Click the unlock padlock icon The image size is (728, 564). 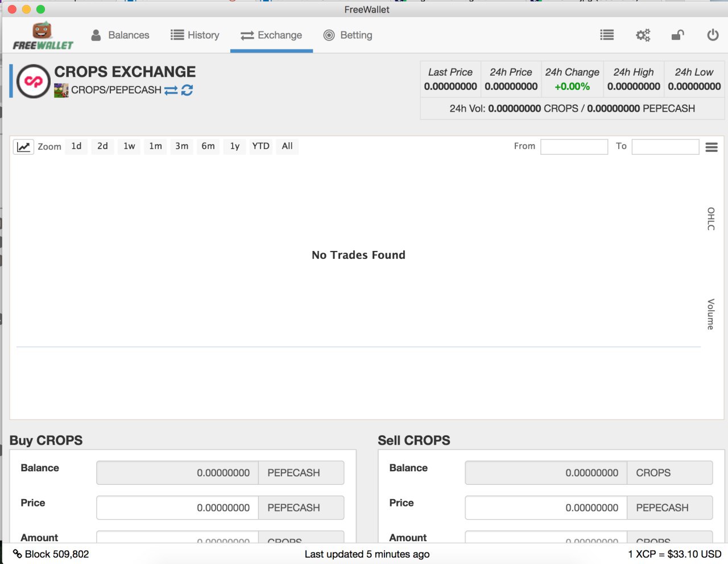(677, 35)
